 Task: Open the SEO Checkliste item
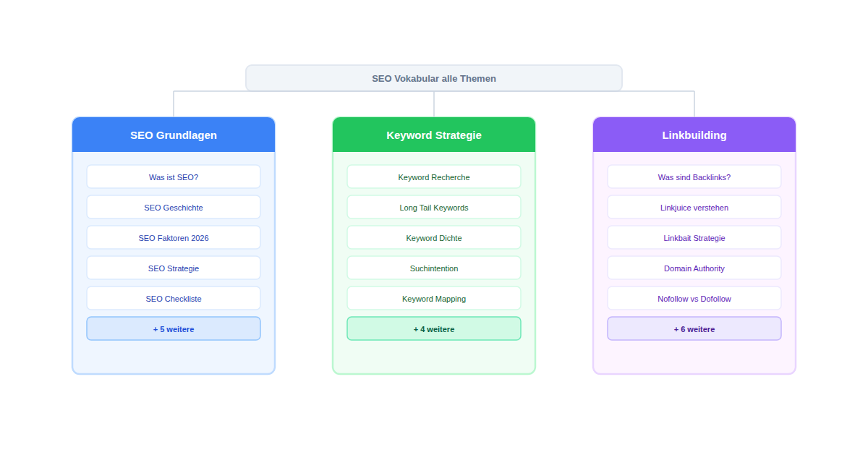click(x=174, y=299)
